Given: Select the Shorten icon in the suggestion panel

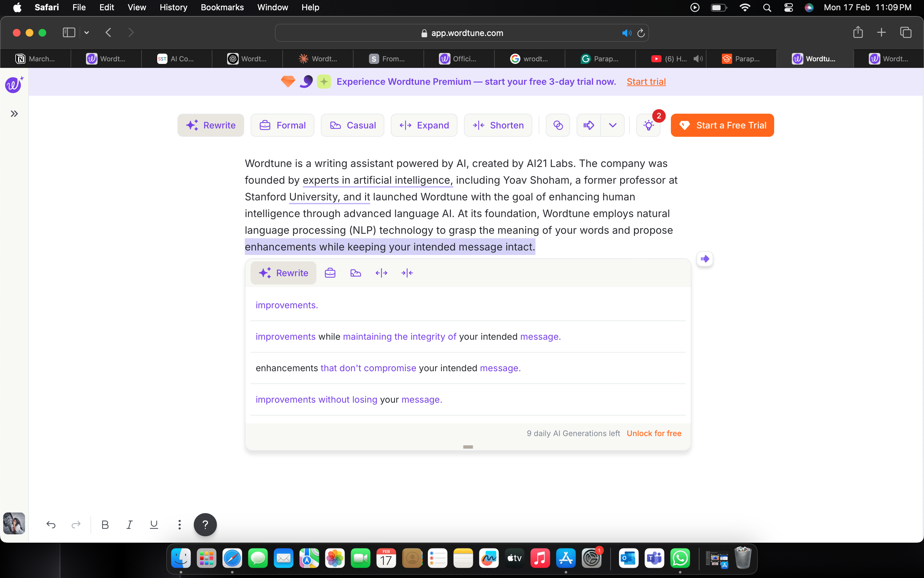Looking at the screenshot, I should pyautogui.click(x=407, y=273).
